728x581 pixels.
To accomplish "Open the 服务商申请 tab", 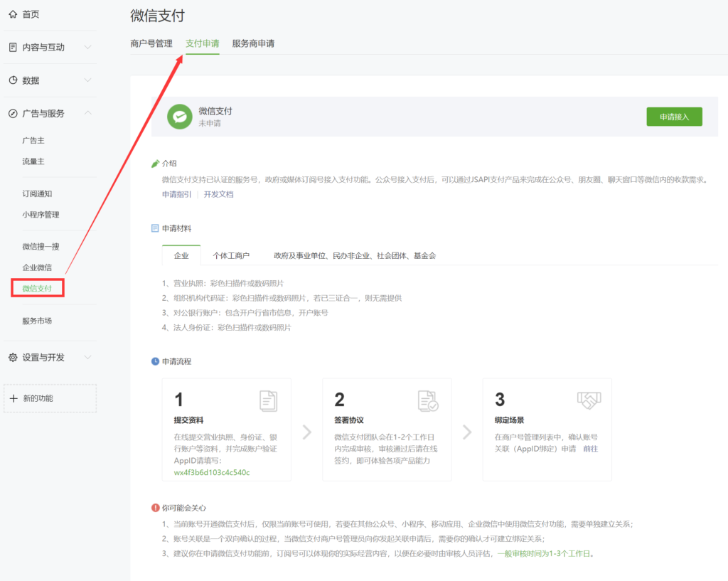I will tap(253, 43).
